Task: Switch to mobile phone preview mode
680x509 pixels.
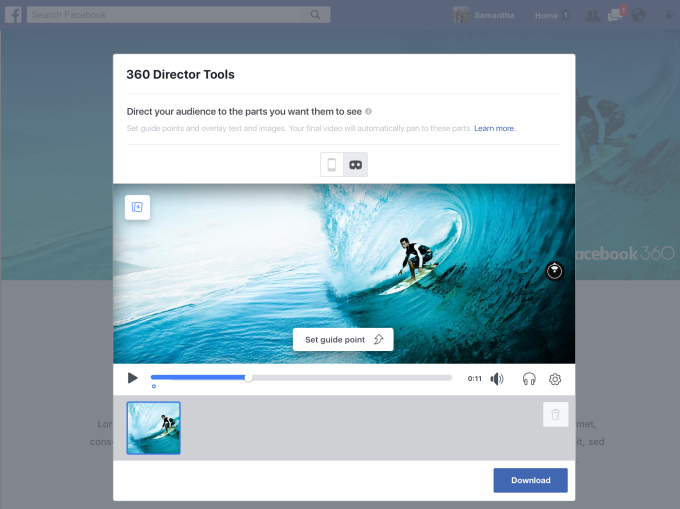Action: (332, 165)
